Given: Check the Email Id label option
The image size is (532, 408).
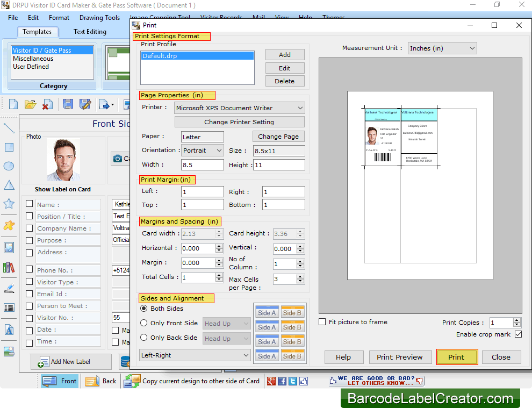Looking at the screenshot, I should tap(28, 294).
